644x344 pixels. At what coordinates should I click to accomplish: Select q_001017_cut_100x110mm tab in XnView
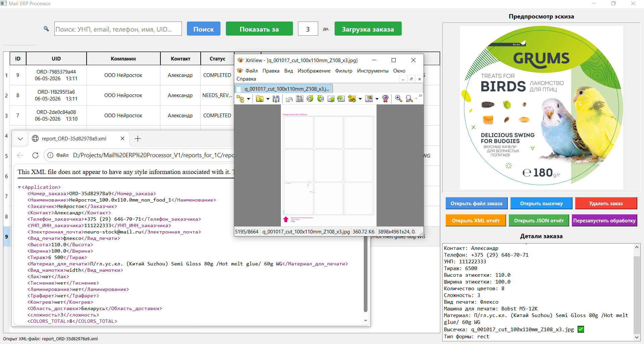tap(284, 89)
